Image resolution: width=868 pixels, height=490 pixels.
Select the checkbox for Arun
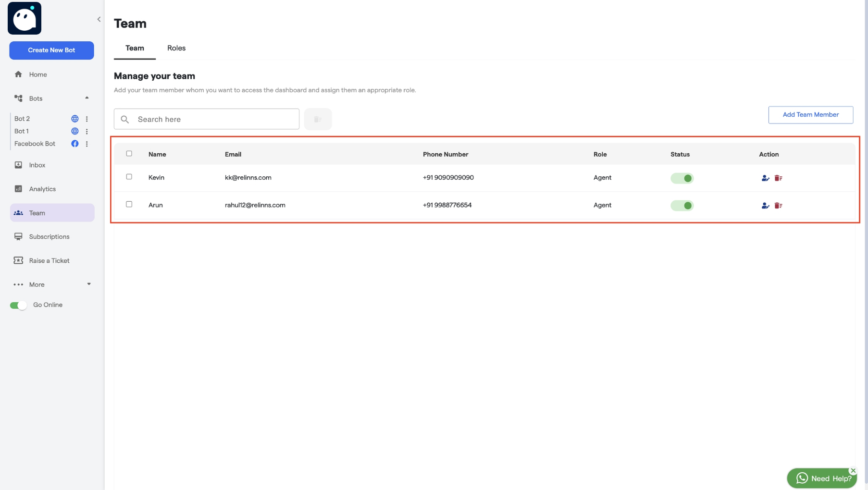tap(129, 204)
